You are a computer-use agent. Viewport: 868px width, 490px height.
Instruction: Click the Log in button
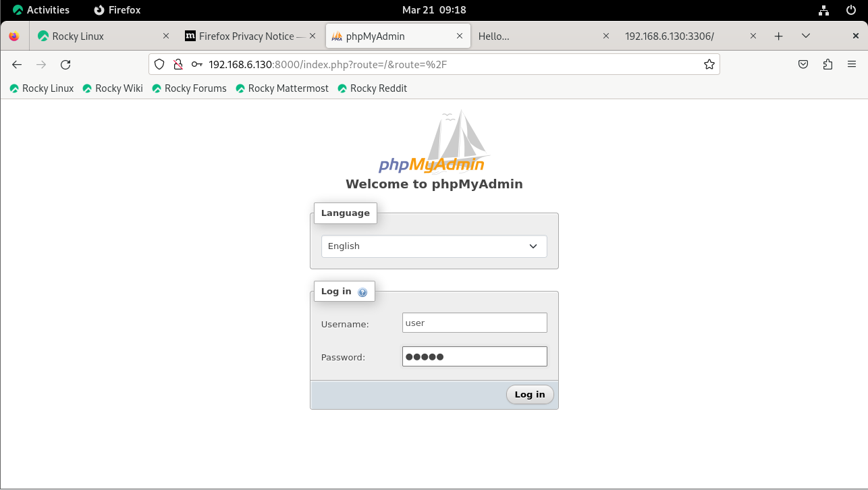pos(530,395)
